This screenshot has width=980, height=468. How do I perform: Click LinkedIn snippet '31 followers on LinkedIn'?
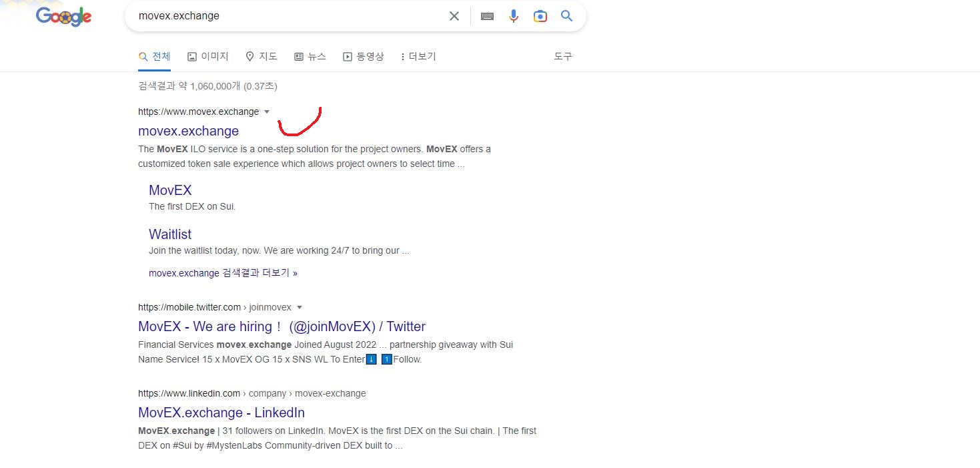click(337, 438)
